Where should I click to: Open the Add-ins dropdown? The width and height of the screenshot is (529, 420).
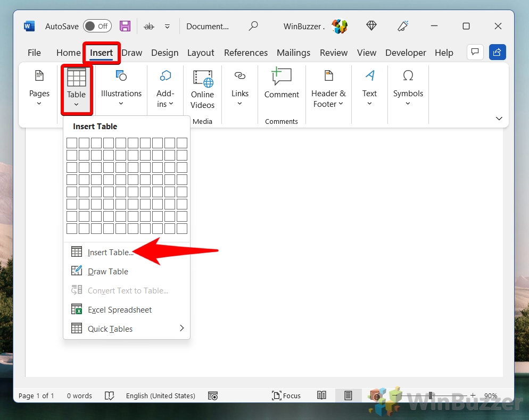pyautogui.click(x=165, y=88)
